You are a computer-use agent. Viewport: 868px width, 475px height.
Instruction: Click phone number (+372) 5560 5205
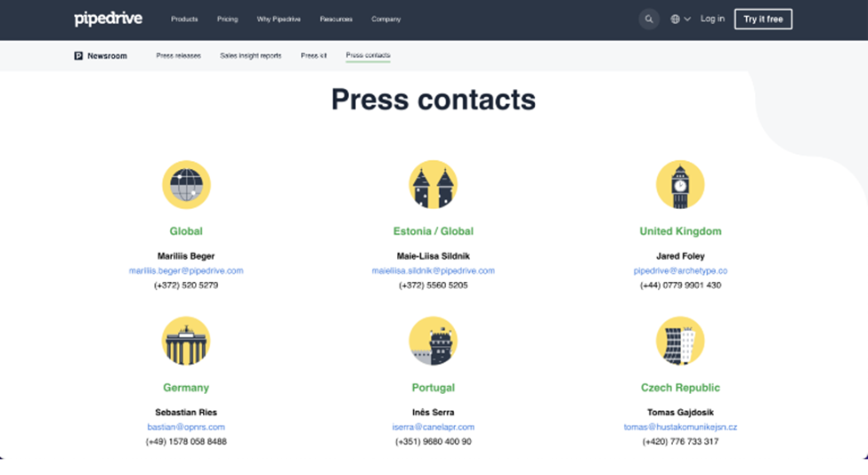(x=434, y=286)
